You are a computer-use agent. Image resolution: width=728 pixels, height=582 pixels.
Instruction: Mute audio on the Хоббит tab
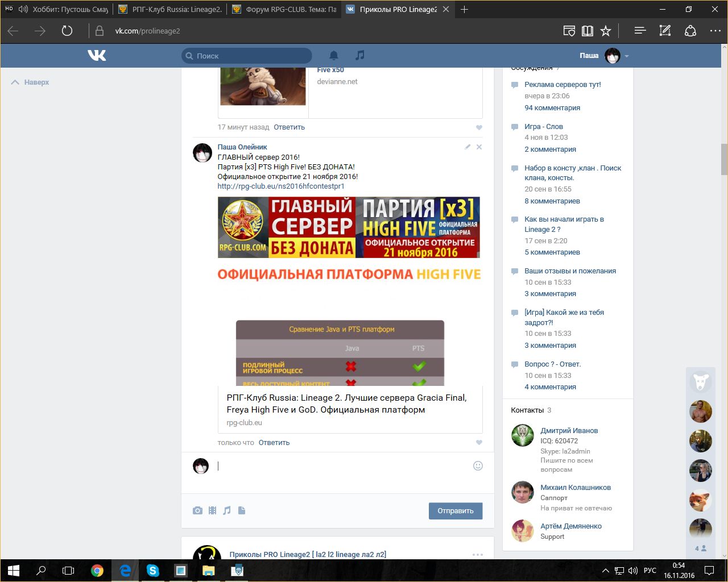point(23,9)
